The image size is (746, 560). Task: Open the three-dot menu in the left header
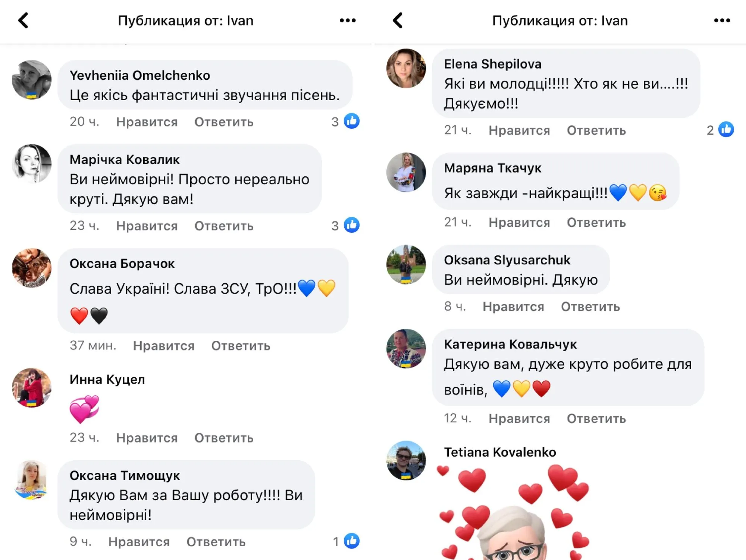click(x=348, y=21)
